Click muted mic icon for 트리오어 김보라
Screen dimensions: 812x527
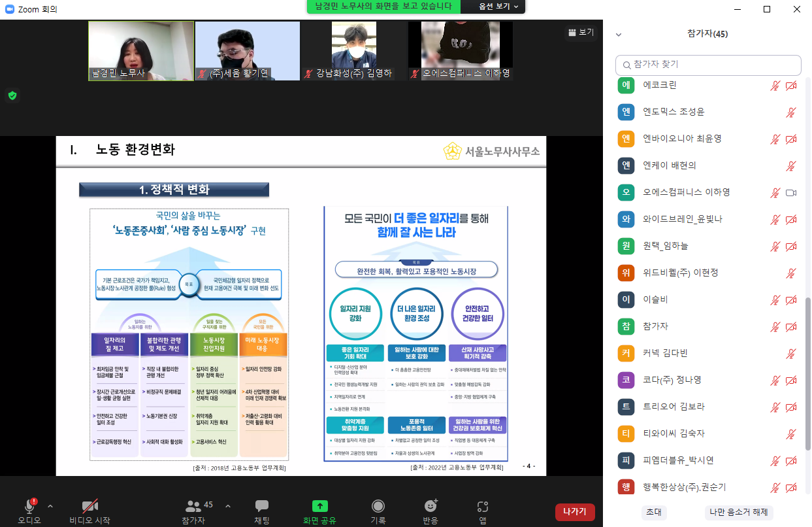pos(775,407)
